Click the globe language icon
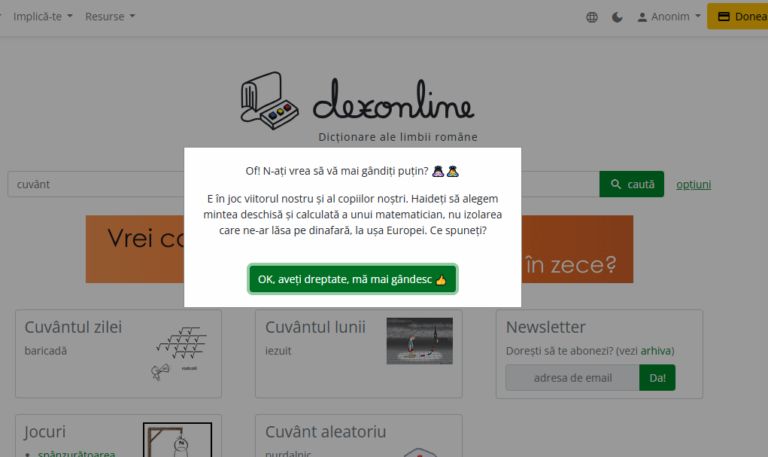The width and height of the screenshot is (768, 457). (592, 17)
